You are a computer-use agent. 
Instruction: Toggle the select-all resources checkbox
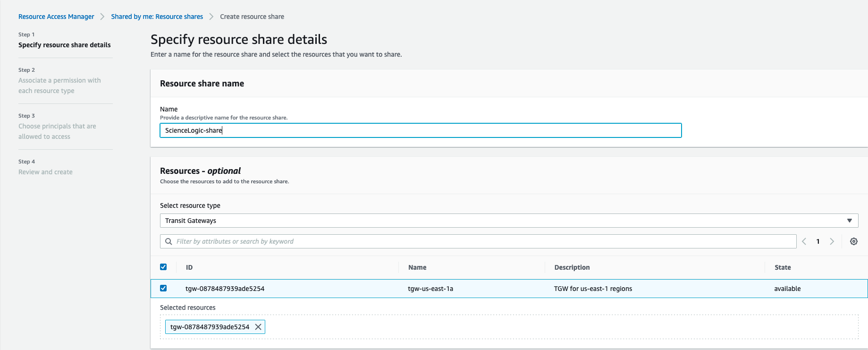point(163,267)
